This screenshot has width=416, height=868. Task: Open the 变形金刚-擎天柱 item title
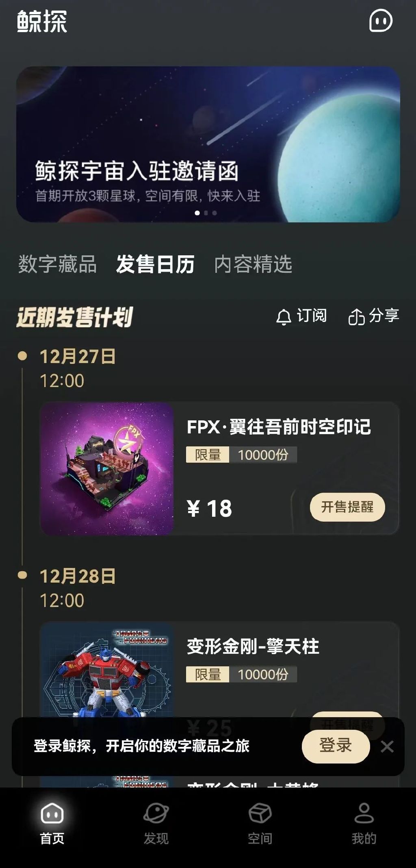click(253, 646)
